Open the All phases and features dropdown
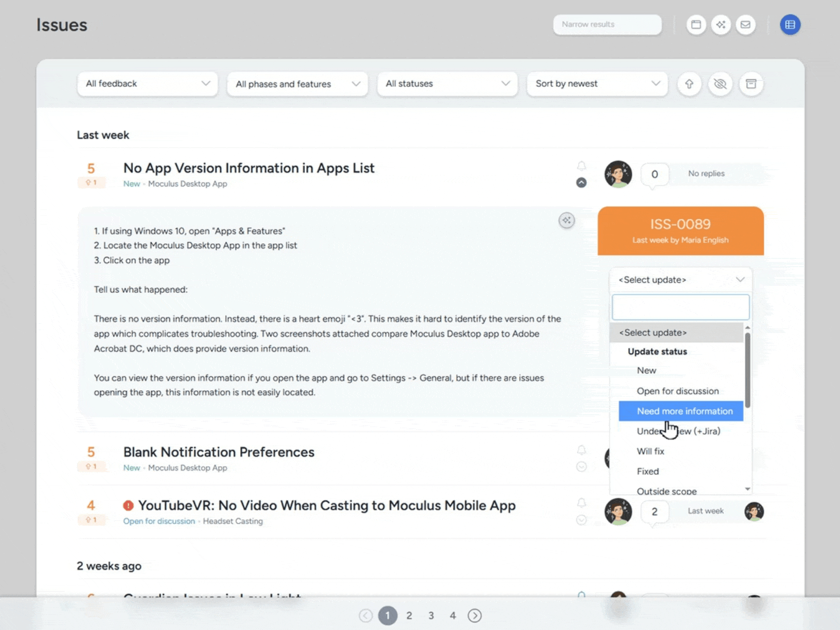The image size is (840, 630). [297, 83]
